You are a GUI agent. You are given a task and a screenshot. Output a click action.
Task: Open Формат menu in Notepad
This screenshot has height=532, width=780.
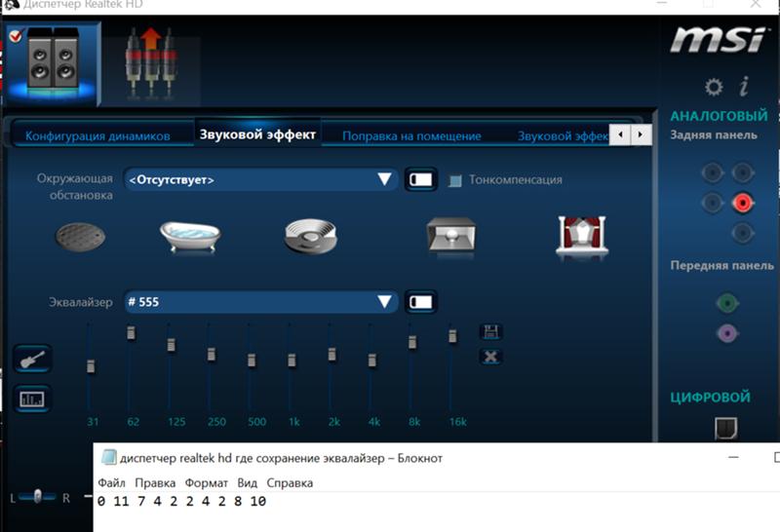(207, 482)
